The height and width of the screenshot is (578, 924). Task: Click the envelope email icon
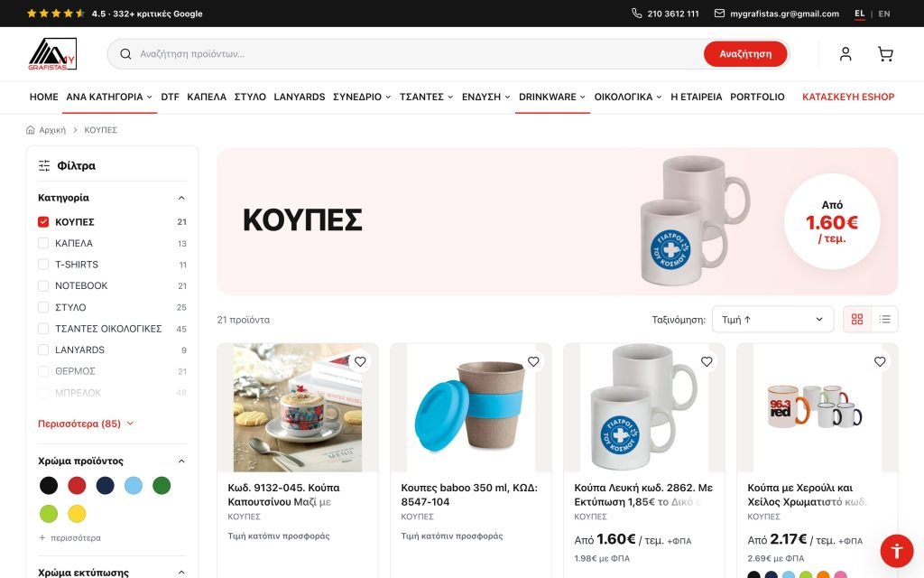pos(719,13)
